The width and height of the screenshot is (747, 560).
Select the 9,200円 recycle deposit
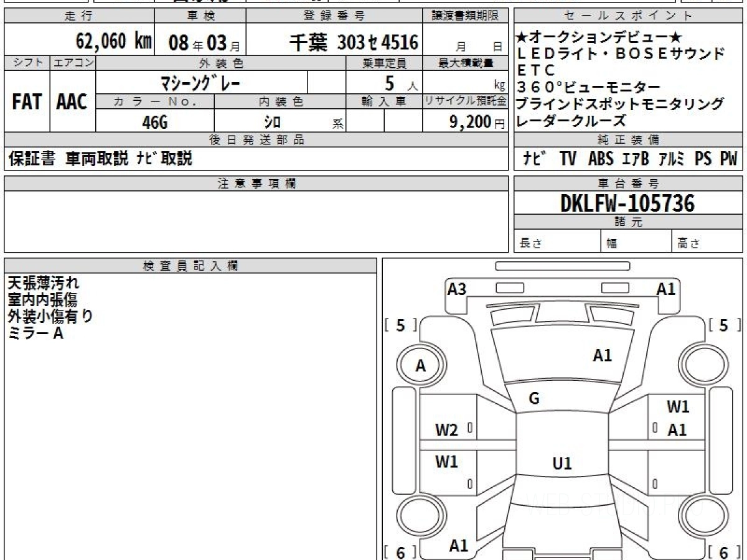(477, 123)
